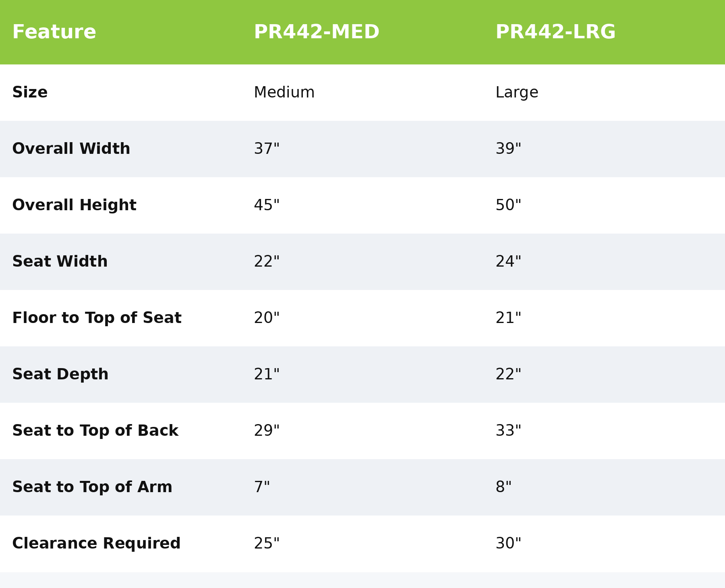Screen dimensions: 725x588
Task: Select the PR442-LRG column header
Action: click(x=555, y=32)
